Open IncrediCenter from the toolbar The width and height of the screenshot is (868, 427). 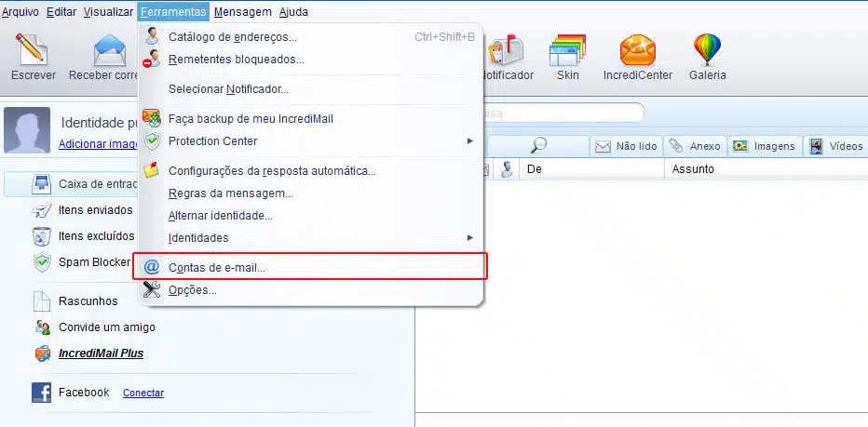tap(637, 50)
